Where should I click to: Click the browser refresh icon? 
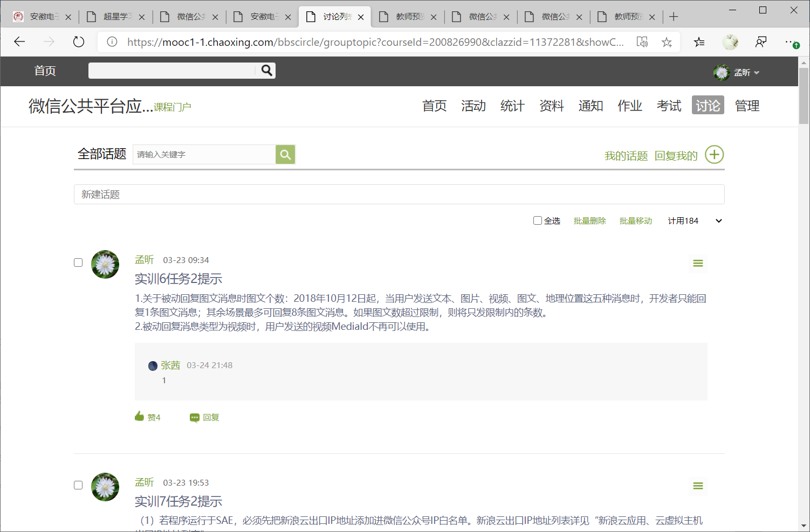click(79, 42)
